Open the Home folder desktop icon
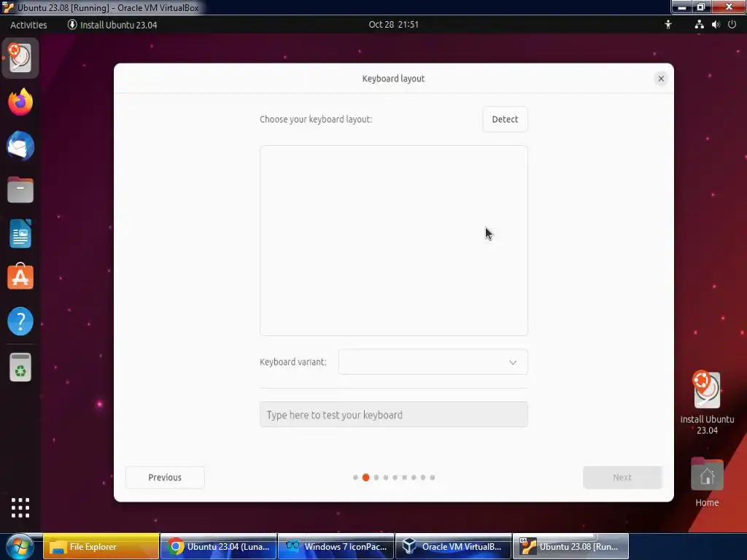Image resolution: width=747 pixels, height=560 pixels. pyautogui.click(x=707, y=482)
